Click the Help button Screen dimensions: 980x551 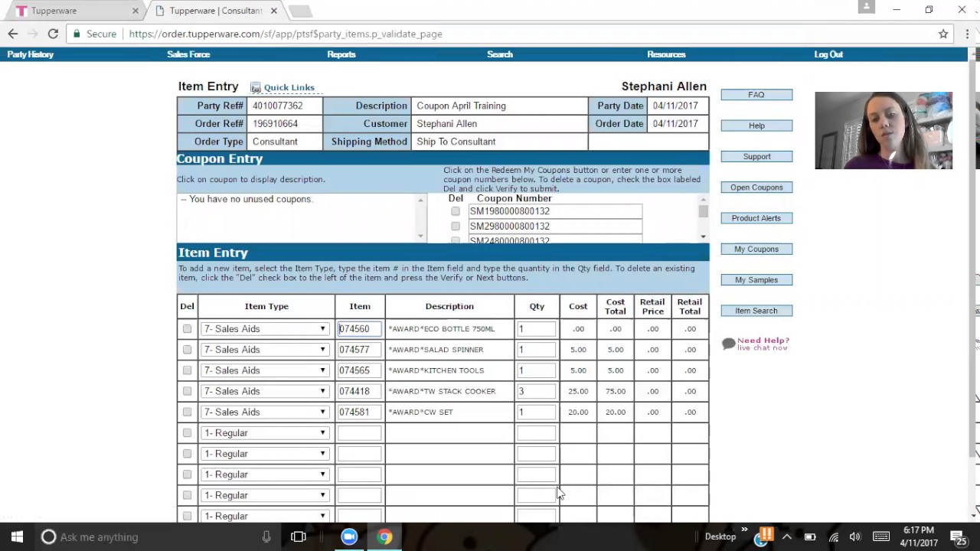point(756,126)
